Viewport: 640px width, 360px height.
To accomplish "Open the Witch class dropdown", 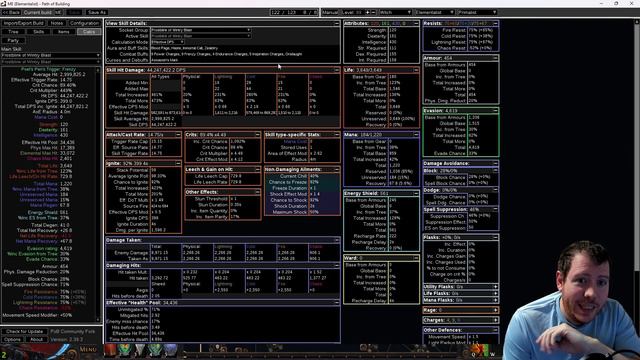I will pyautogui.click(x=395, y=12).
